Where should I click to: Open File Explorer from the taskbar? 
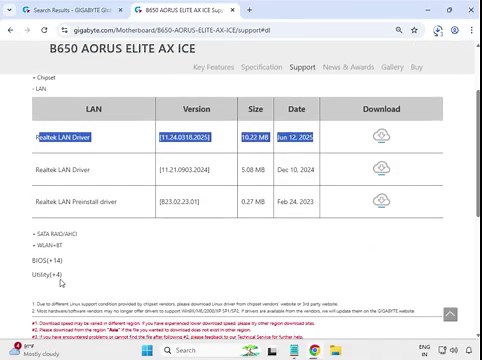(x=335, y=350)
